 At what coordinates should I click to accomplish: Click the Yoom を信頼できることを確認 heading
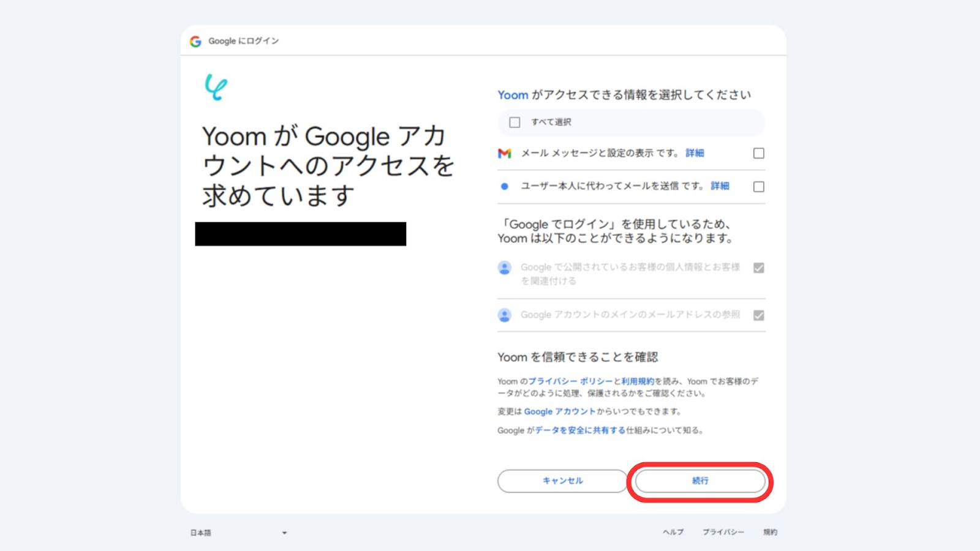(x=578, y=357)
